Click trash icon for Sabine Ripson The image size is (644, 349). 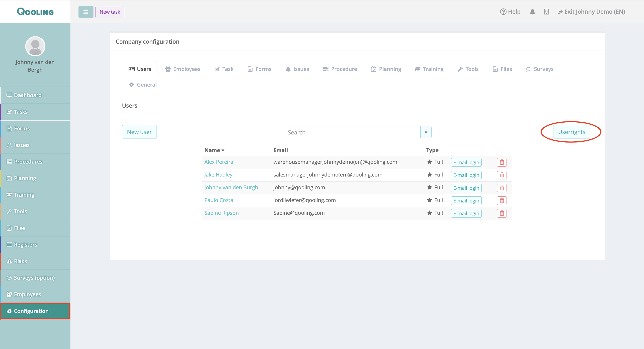point(502,213)
